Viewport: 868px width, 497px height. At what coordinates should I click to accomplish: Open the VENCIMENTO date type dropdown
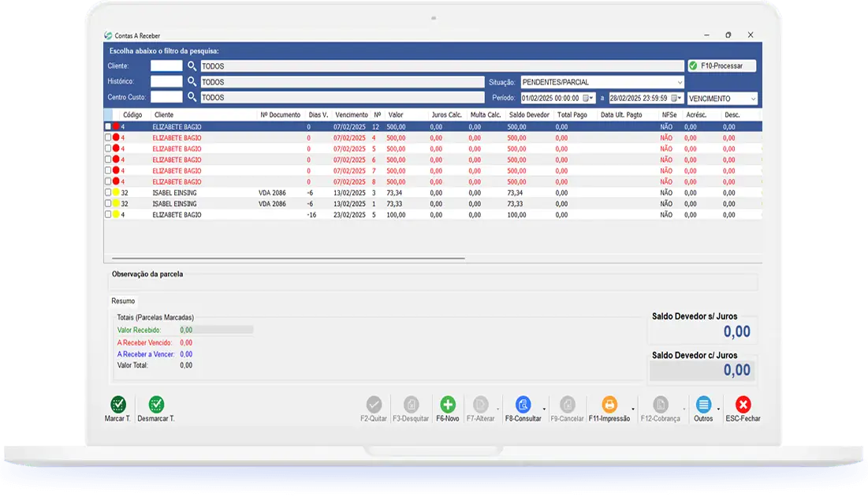(752, 99)
